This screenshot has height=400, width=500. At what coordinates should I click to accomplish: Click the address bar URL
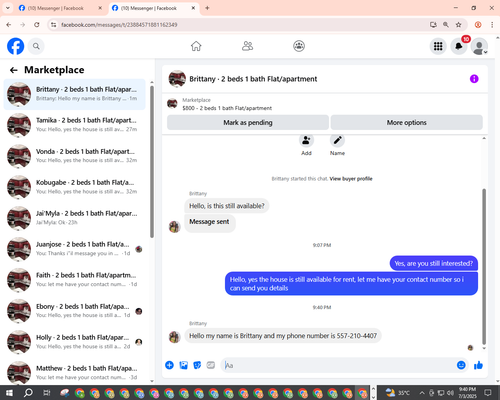click(x=119, y=25)
